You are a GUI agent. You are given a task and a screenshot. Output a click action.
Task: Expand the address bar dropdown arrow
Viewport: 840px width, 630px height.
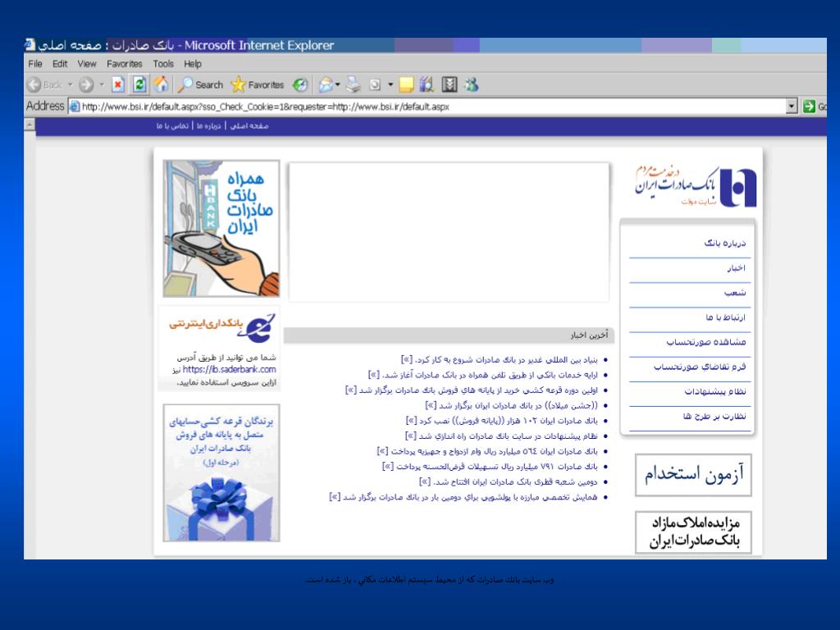[792, 107]
